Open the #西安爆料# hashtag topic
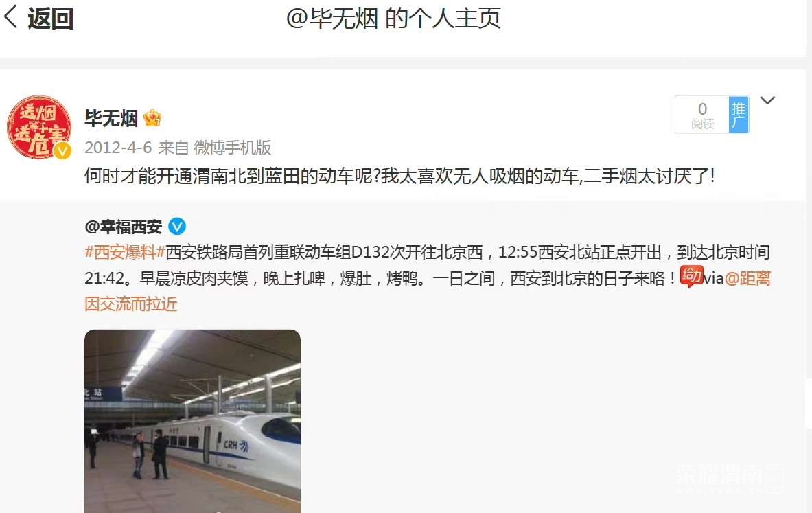 click(125, 252)
